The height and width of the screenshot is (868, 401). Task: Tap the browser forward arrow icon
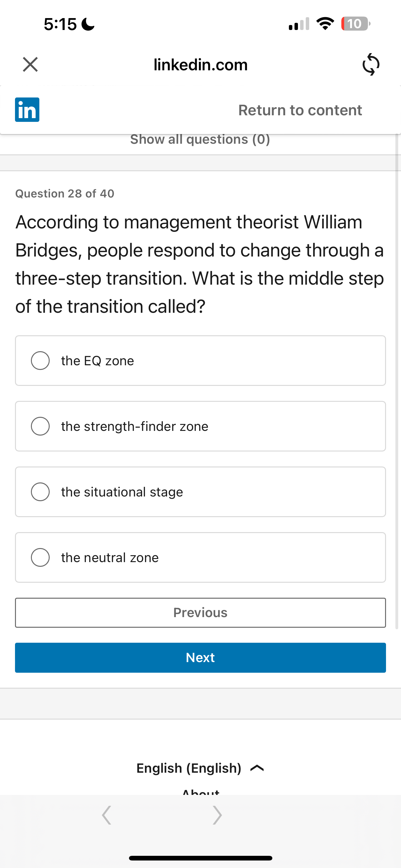coord(217,815)
